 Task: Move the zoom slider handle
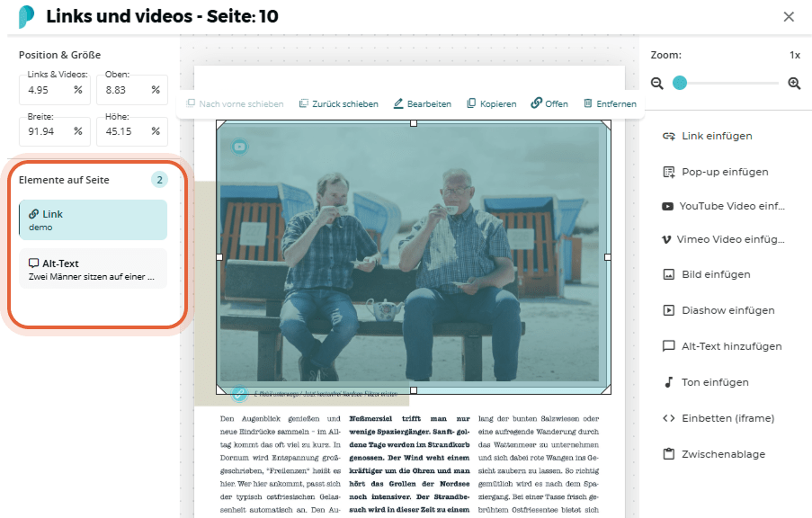[x=680, y=83]
